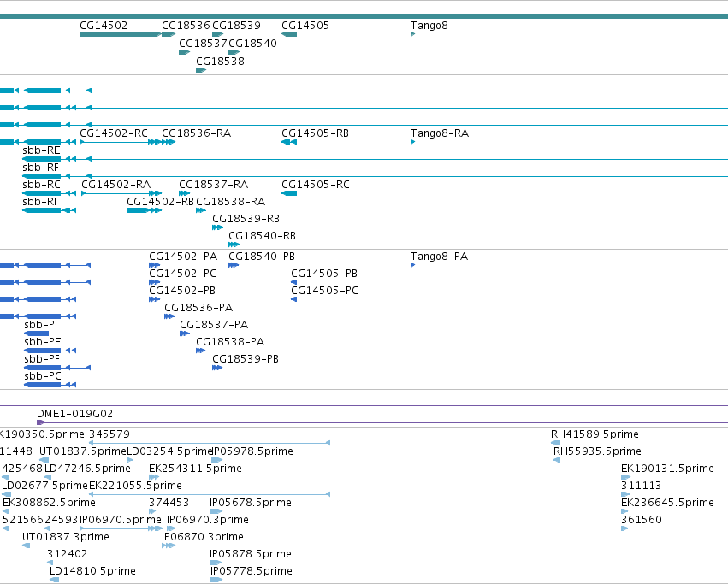The image size is (728, 584).
Task: Click EST EK236645.5prime
Action: [625, 511]
